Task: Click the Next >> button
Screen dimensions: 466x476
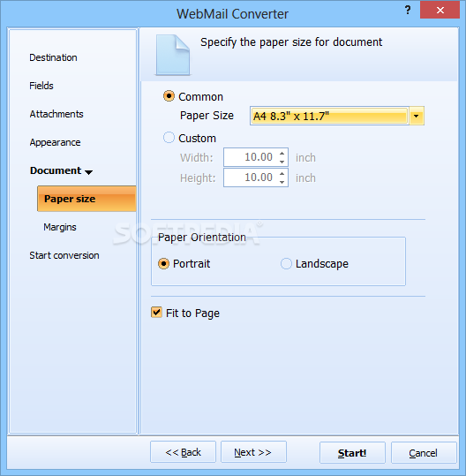Action: click(253, 452)
